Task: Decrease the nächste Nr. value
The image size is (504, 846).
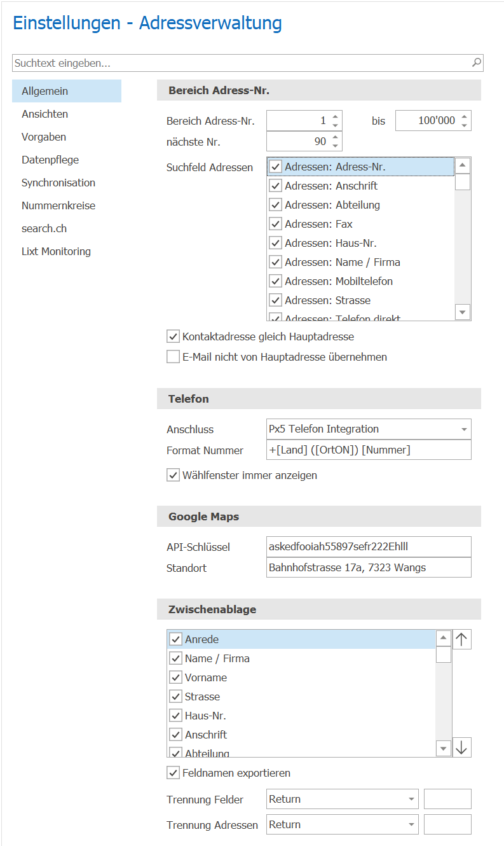Action: 336,146
